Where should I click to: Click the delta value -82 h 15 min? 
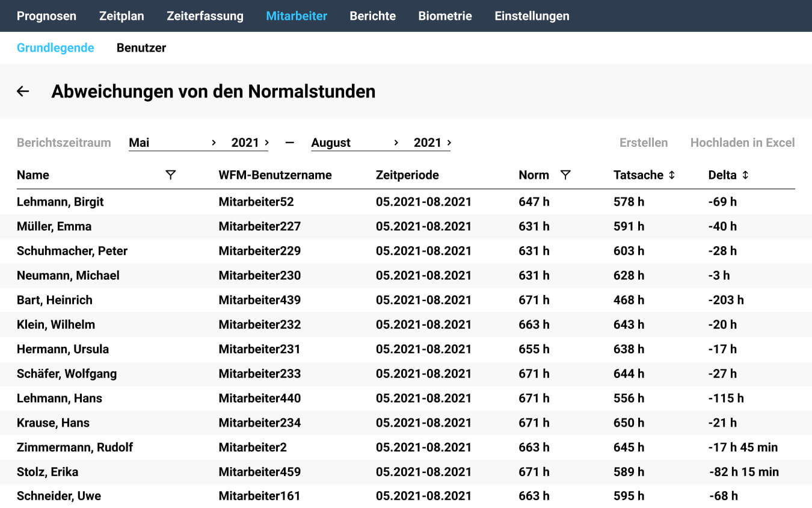743,472
